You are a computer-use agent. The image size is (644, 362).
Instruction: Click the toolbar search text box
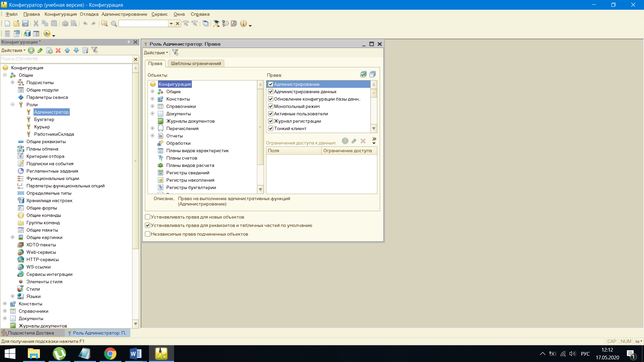(x=143, y=23)
